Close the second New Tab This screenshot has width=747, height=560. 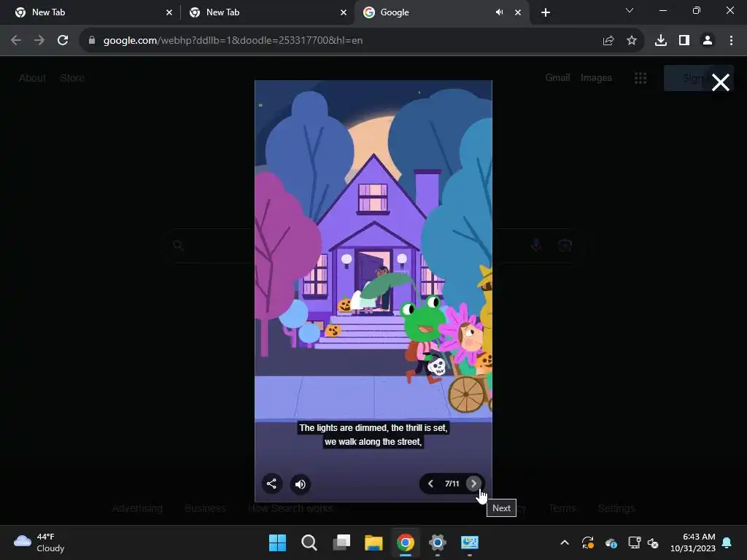click(x=344, y=12)
